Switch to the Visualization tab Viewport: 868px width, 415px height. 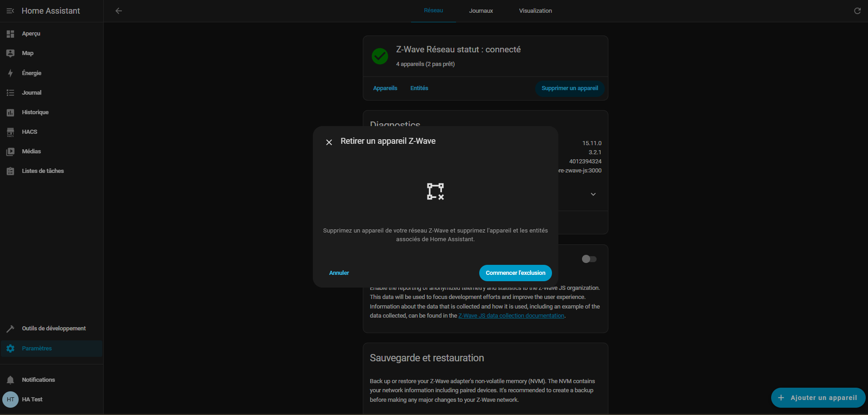[x=535, y=11]
